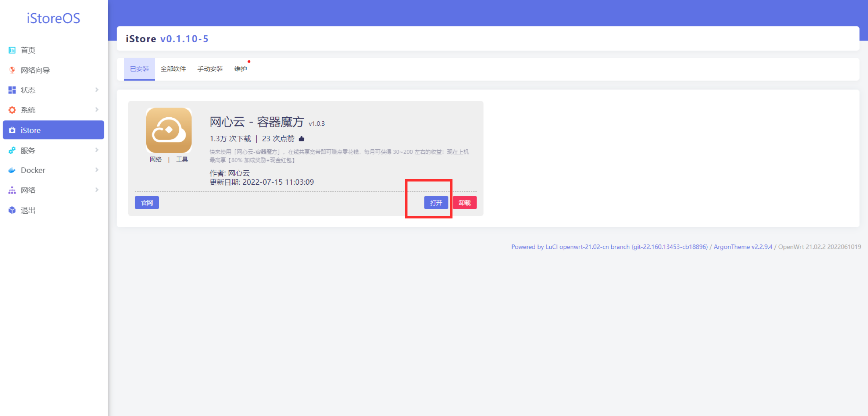The image size is (868, 416).
Task: Open 首页 in the sidebar
Action: (x=53, y=50)
